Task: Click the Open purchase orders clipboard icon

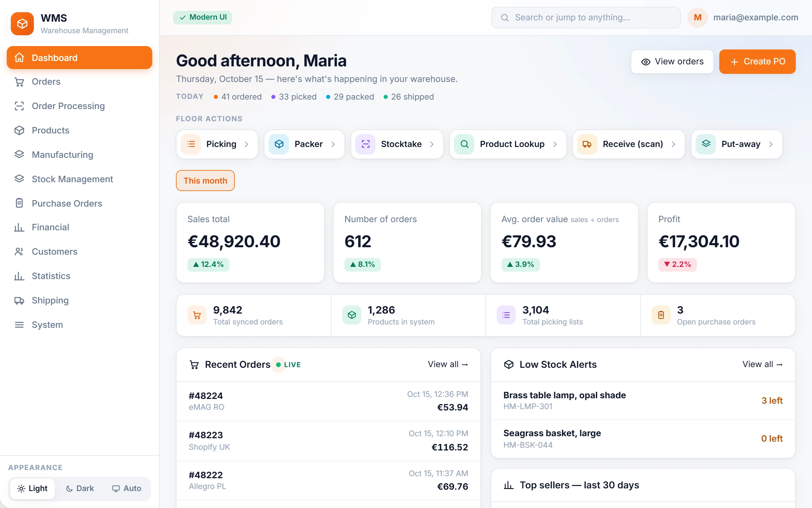Action: (x=661, y=315)
